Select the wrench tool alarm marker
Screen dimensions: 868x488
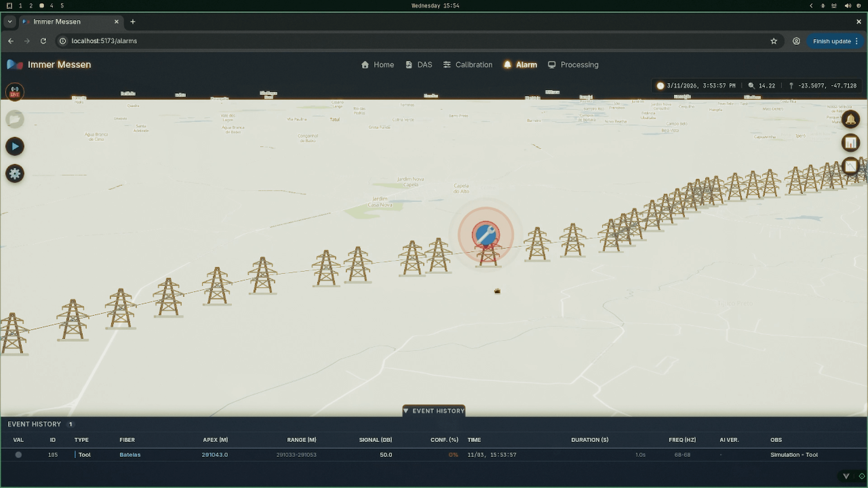[x=486, y=235]
